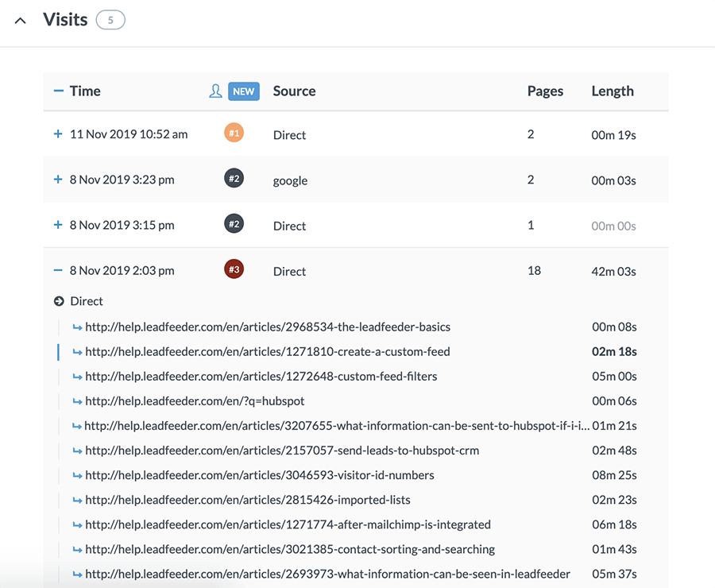
Task: Click arrow icon beside after-mailchimp-is-integrated link
Action: (78, 525)
